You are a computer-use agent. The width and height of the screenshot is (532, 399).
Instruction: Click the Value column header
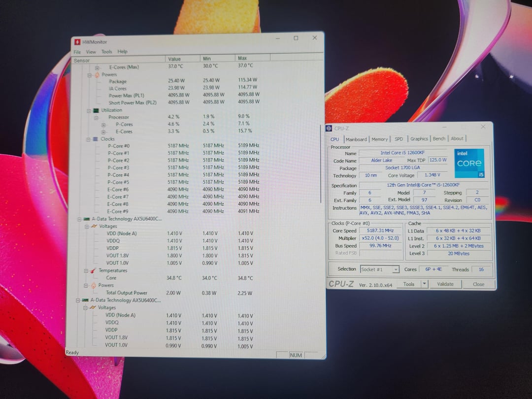click(x=183, y=59)
